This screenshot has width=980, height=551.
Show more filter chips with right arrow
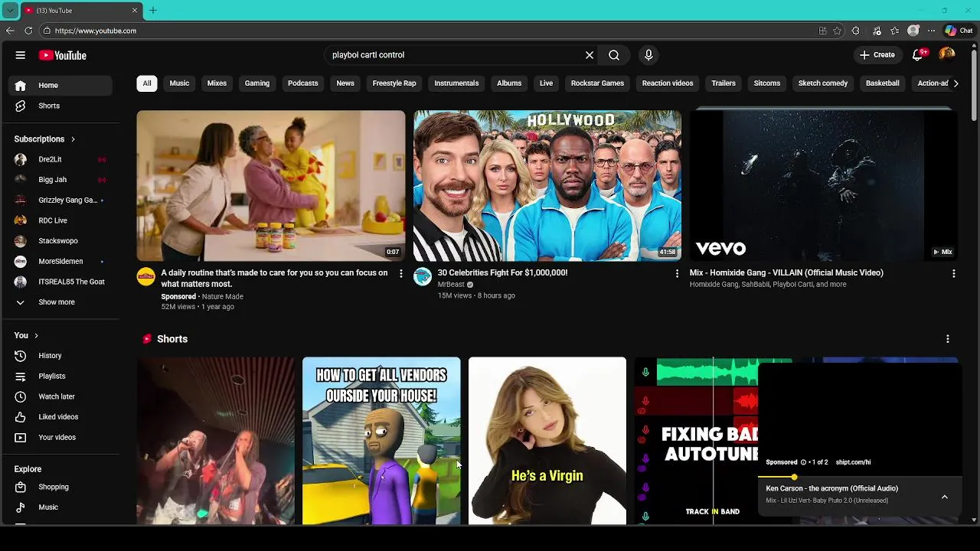[x=955, y=83]
